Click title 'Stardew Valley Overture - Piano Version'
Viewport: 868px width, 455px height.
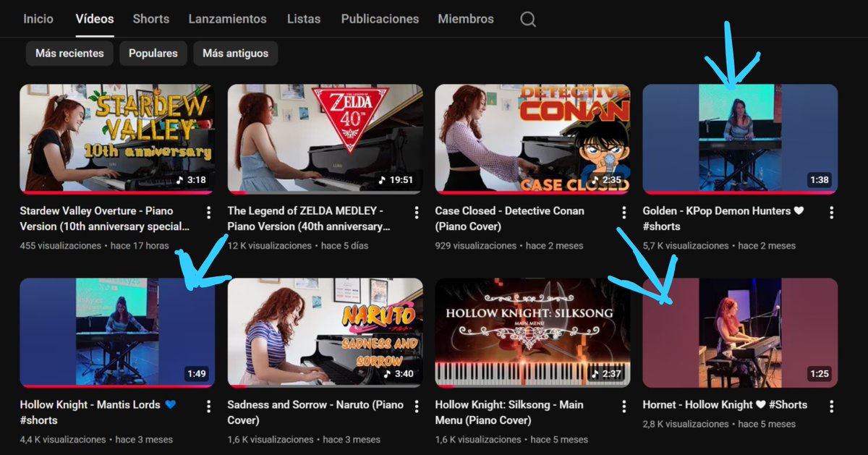[106, 218]
